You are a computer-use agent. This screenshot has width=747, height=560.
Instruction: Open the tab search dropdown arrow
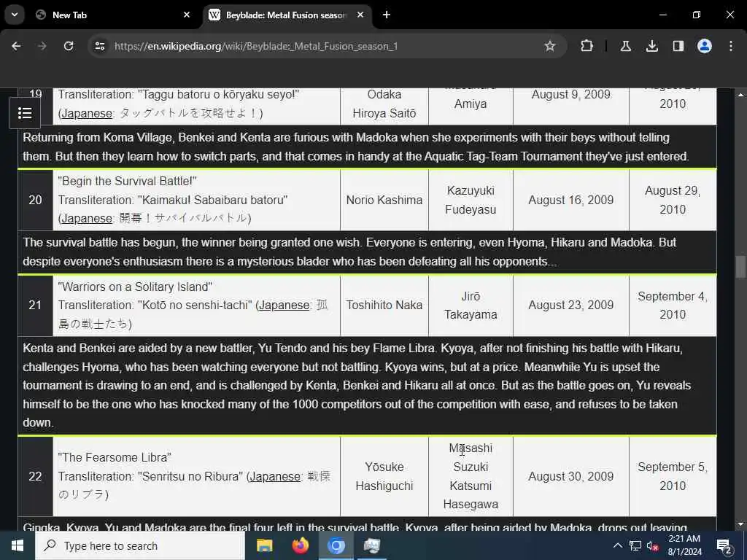point(15,15)
